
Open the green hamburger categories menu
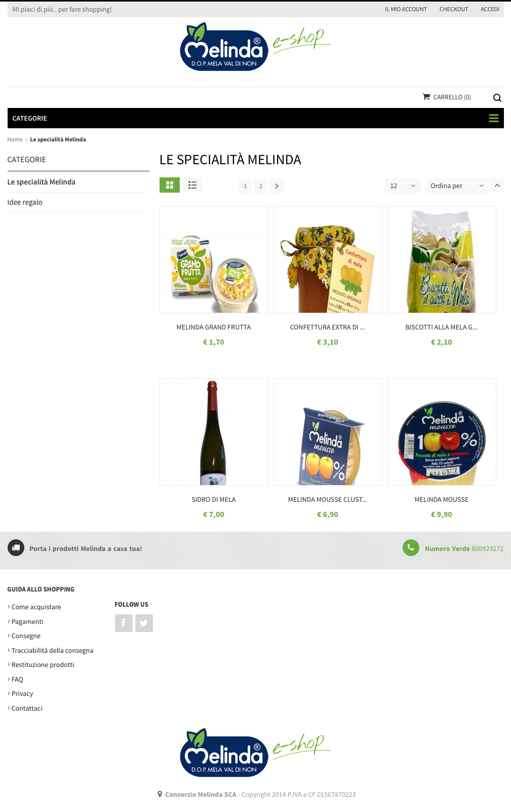click(494, 118)
